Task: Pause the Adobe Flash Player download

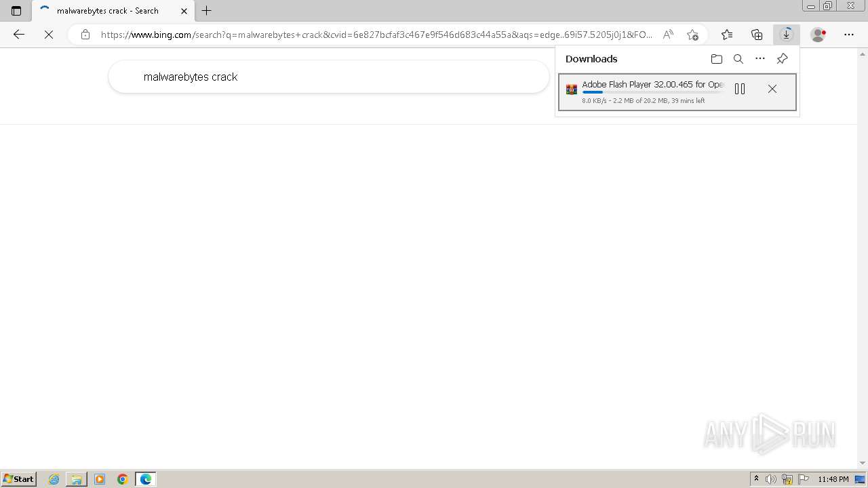Action: pos(740,89)
